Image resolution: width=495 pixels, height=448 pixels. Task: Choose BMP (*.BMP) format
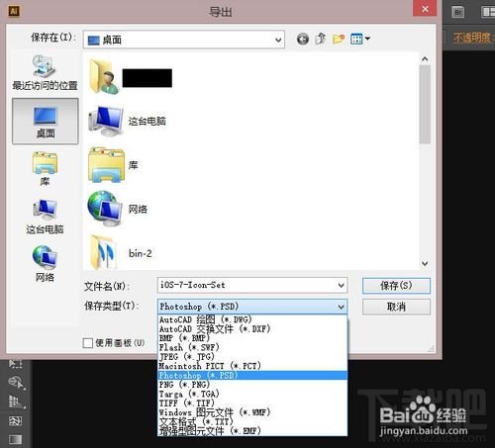pyautogui.click(x=252, y=338)
